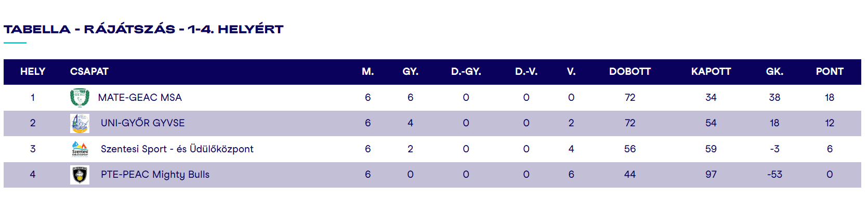
Task: Select the position 2 cell
Action: click(x=33, y=123)
